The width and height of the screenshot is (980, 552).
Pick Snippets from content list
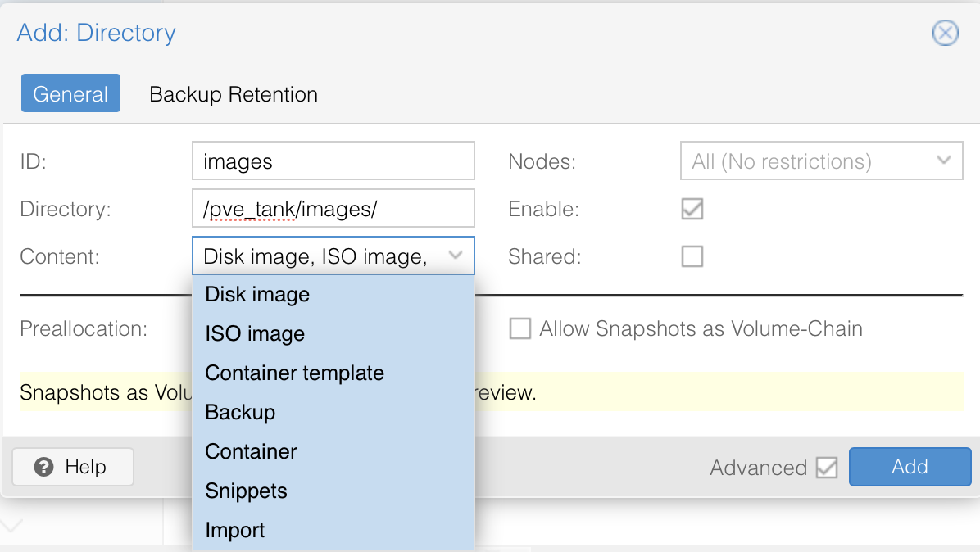pos(333,491)
